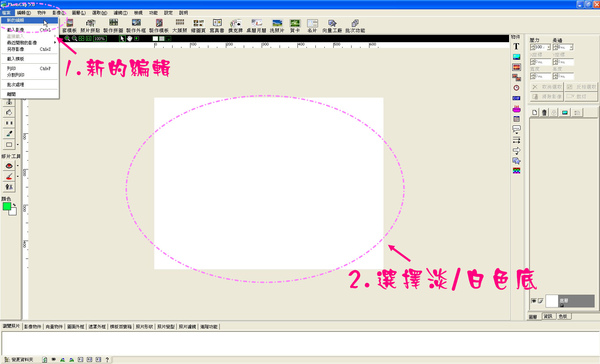Viewport: 600px width, 364px height.
Task: Select the red-eye removal tool
Action: click(x=9, y=166)
